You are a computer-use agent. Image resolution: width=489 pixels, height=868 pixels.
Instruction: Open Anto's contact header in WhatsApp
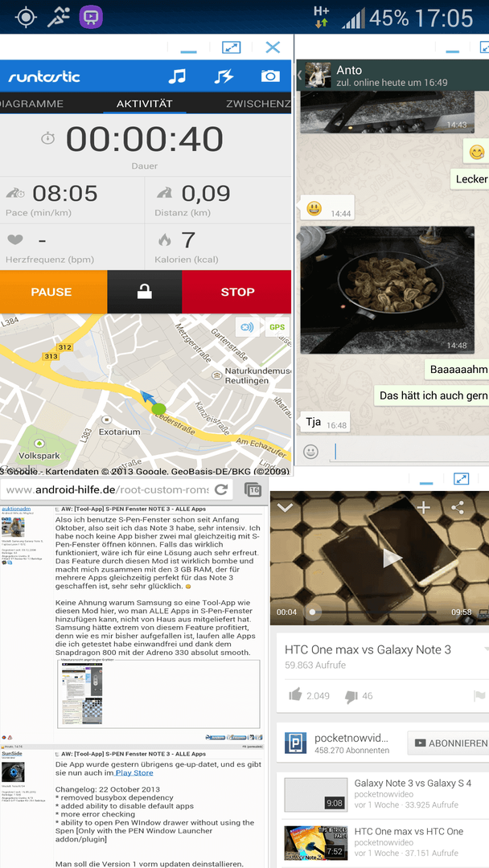click(393, 76)
